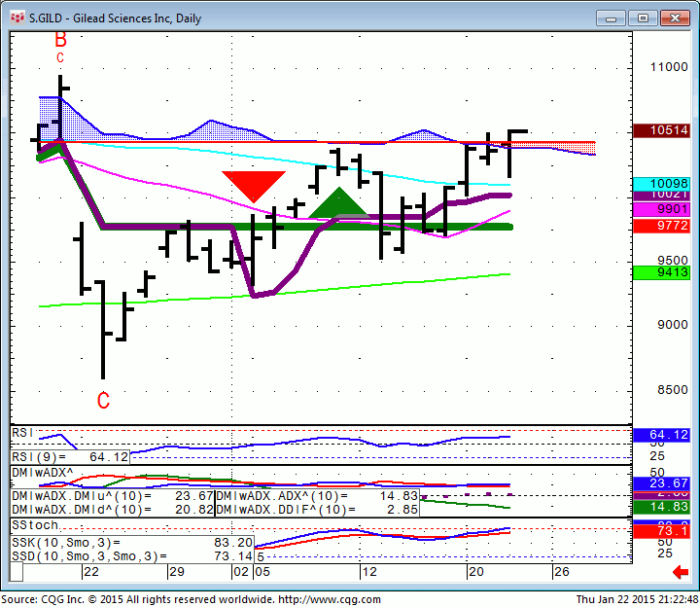Click the 11000 price scale value
This screenshot has width=700, height=607.
click(669, 67)
